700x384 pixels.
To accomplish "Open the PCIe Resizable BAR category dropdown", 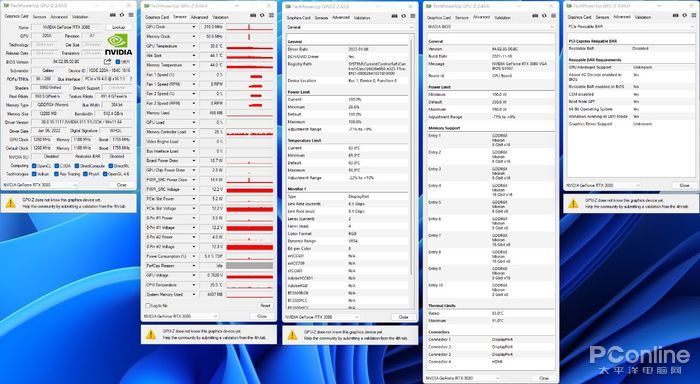I will coord(631,27).
